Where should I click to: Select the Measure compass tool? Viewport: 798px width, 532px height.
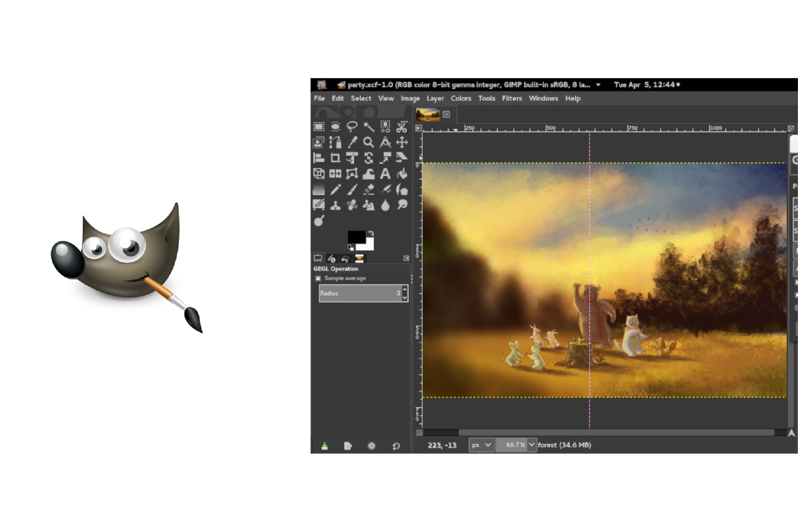click(385, 142)
